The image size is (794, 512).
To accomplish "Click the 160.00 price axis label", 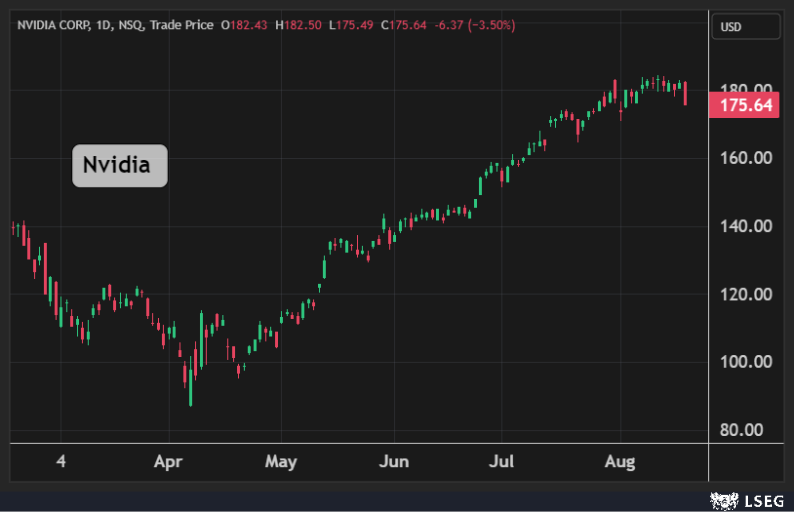I will (745, 158).
